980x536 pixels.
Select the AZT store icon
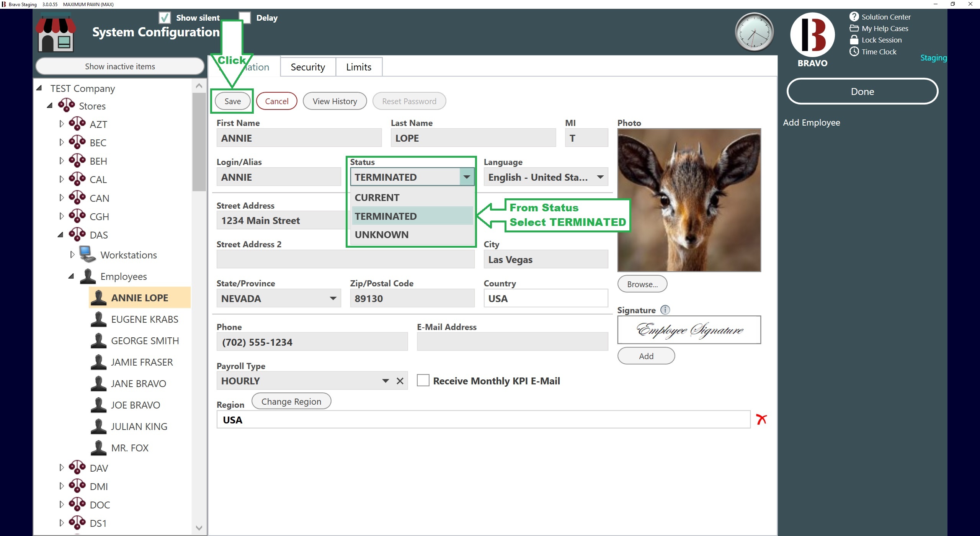(77, 124)
